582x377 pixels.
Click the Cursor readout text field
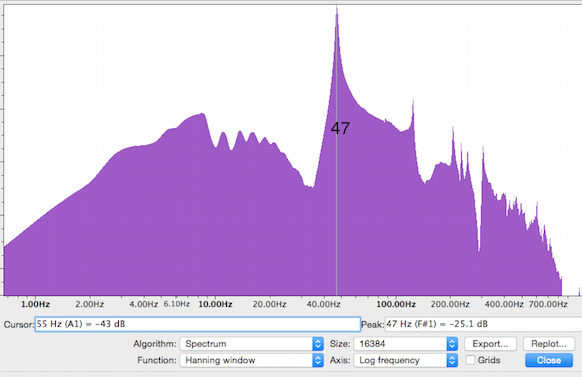pos(197,324)
